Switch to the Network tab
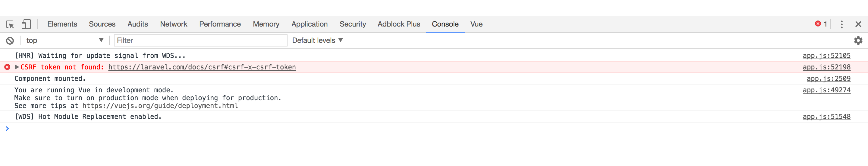This screenshot has width=868, height=166. [x=173, y=24]
